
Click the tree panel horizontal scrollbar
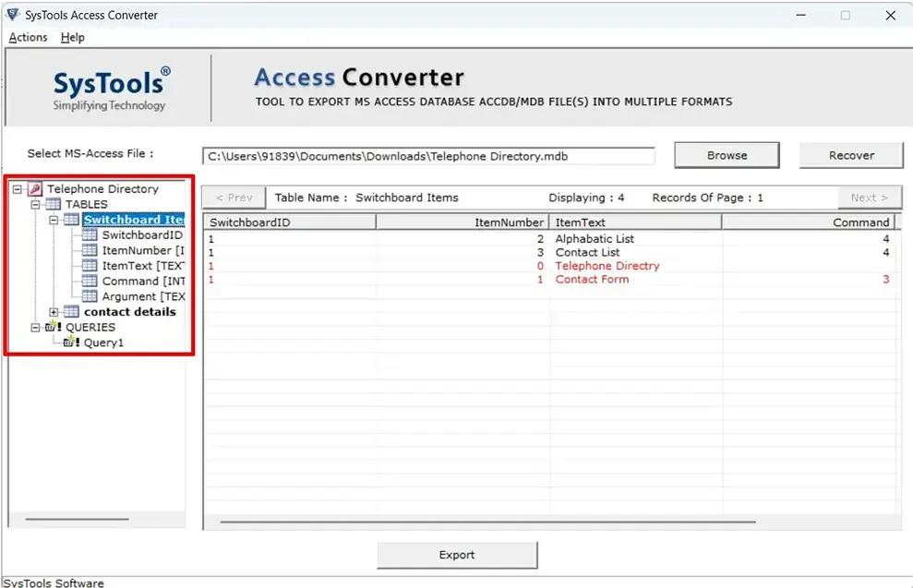77,519
